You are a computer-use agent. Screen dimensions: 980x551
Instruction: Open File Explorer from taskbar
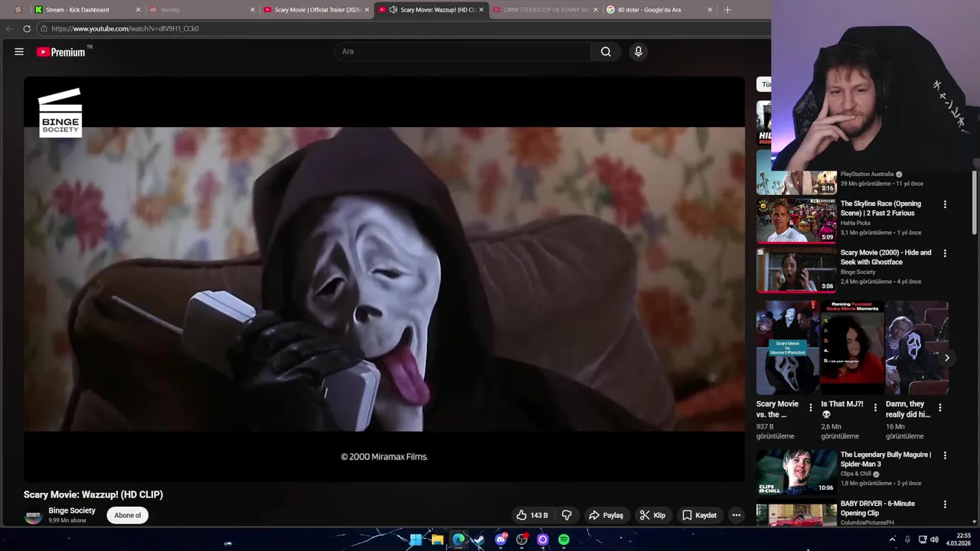click(437, 540)
